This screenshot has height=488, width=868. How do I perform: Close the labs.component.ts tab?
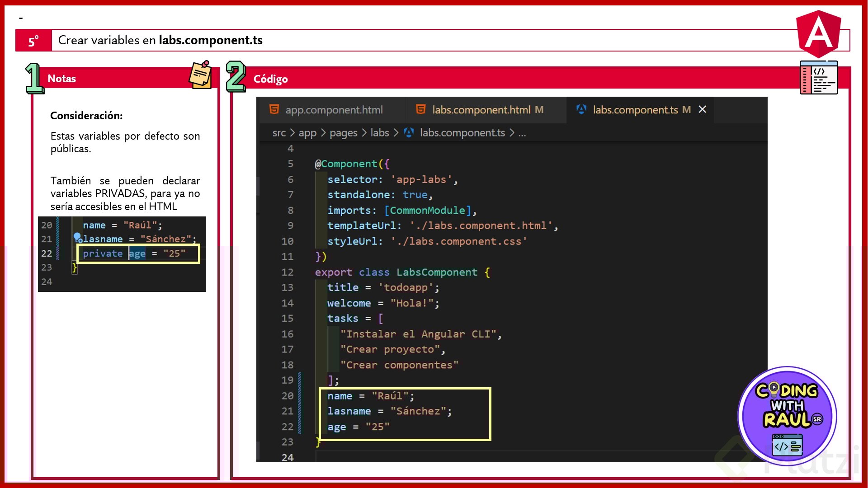click(702, 109)
